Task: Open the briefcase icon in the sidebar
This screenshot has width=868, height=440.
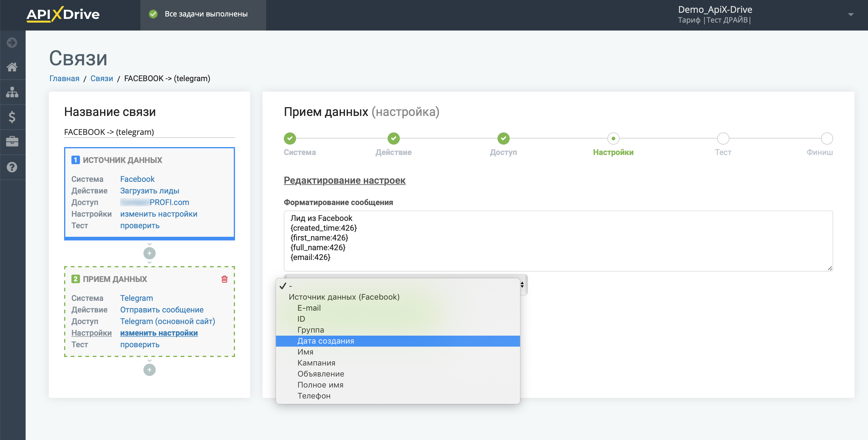Action: tap(12, 142)
